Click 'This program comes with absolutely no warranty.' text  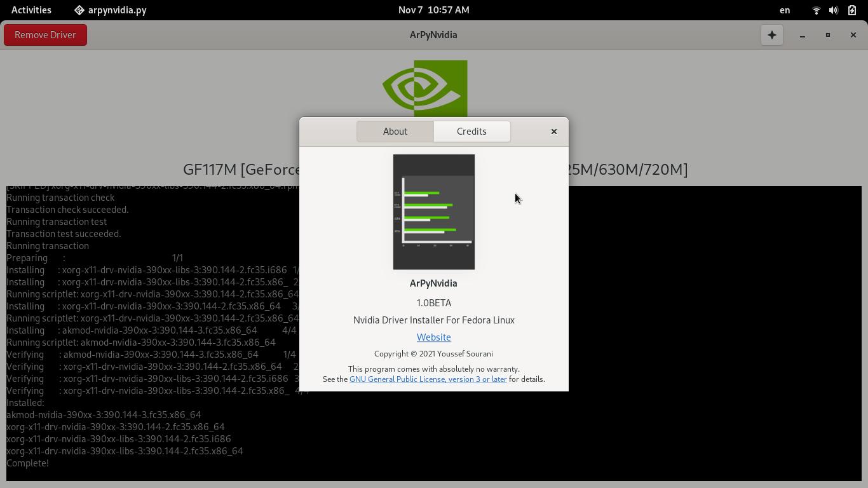click(x=434, y=369)
